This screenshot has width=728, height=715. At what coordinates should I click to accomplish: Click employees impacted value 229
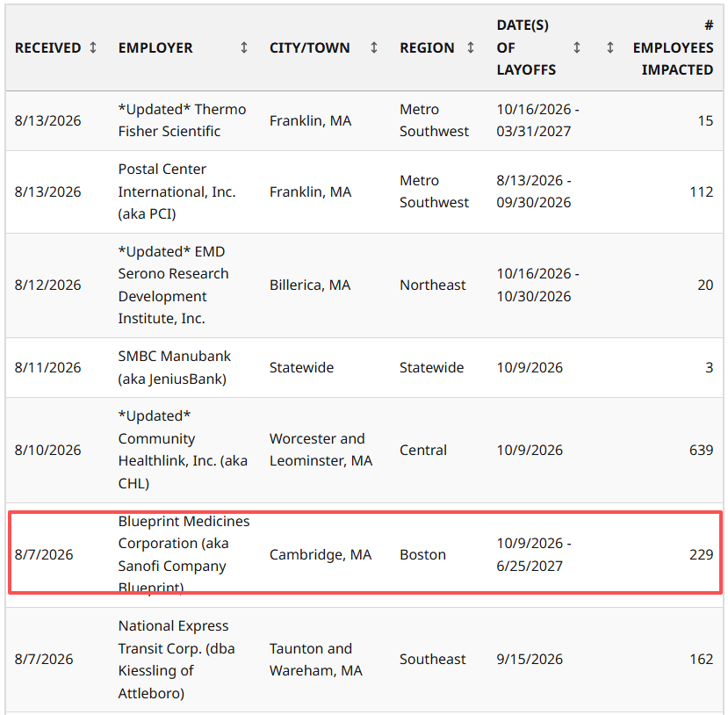point(701,554)
